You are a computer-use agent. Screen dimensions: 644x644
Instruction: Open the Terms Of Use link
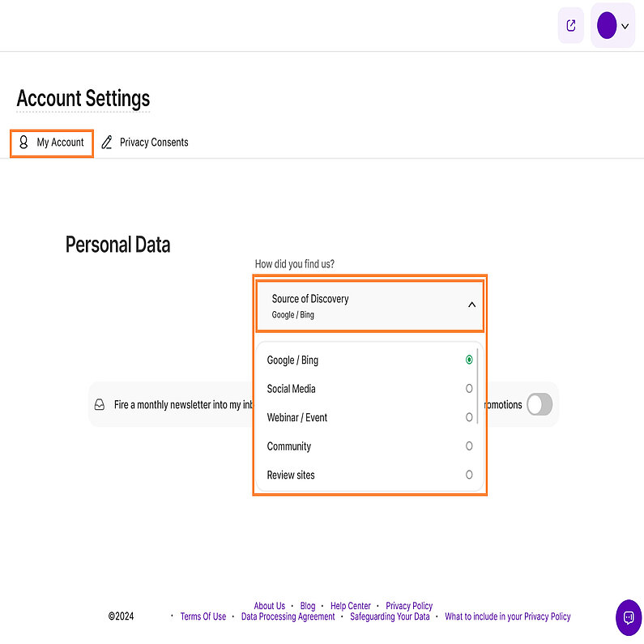tap(203, 616)
